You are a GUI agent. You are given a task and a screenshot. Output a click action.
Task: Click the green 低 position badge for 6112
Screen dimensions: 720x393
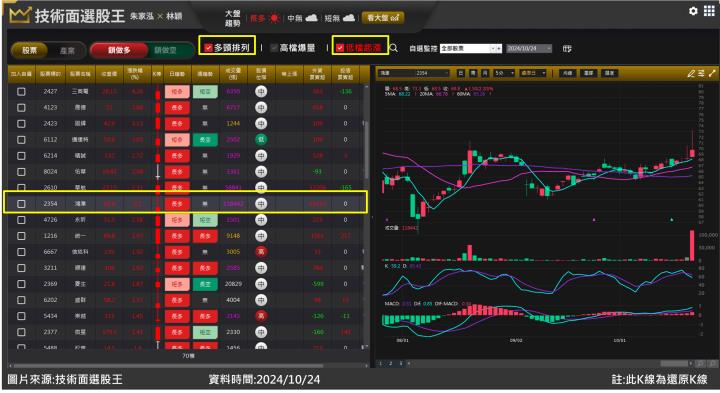click(261, 140)
